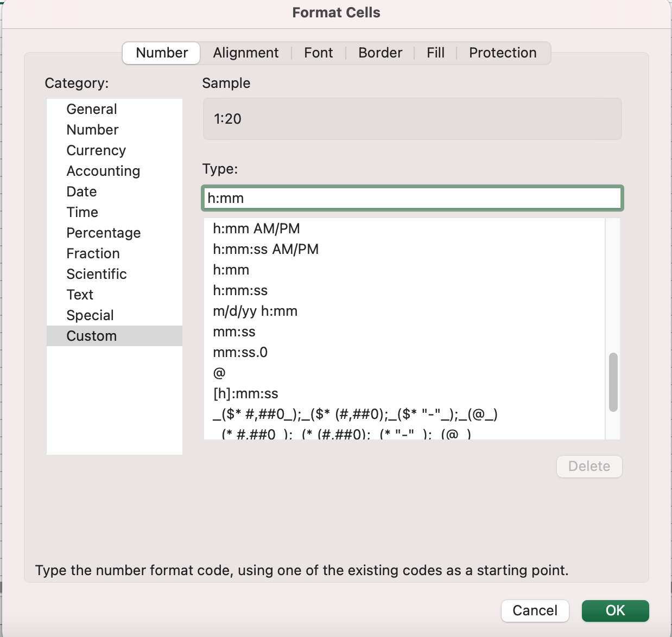Choose the Time category

coord(115,212)
